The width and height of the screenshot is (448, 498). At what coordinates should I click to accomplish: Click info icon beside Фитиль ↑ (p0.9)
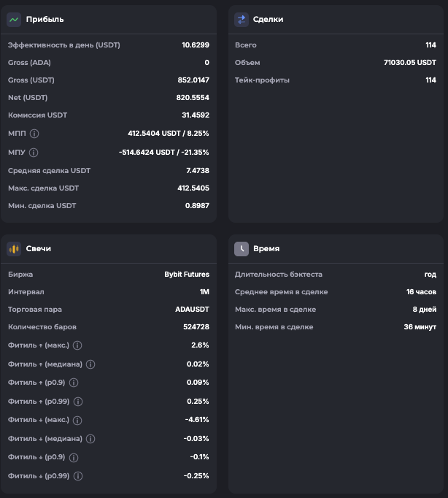[74, 383]
